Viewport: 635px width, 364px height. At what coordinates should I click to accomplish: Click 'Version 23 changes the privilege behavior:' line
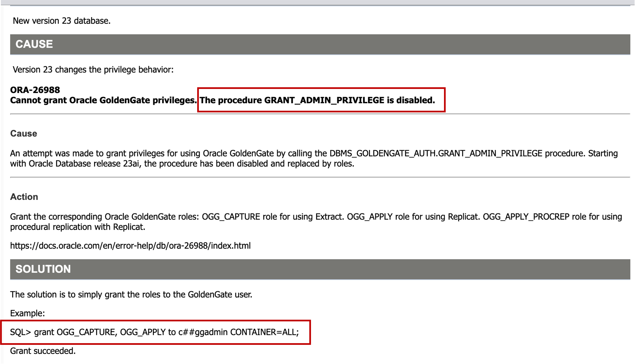93,70
